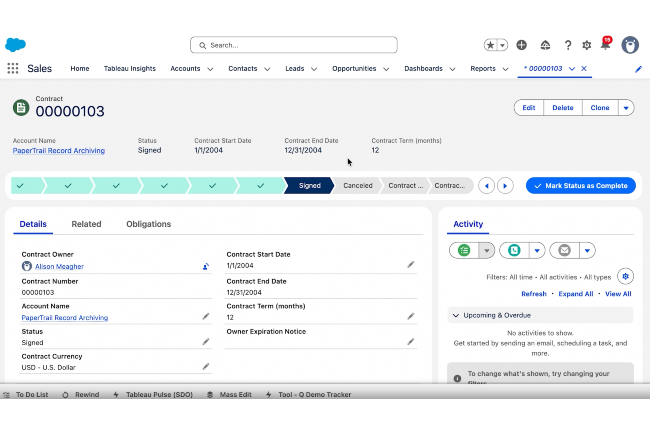Close the 00000103 workspace tab
Screen dimensions: 650x433
(x=584, y=68)
